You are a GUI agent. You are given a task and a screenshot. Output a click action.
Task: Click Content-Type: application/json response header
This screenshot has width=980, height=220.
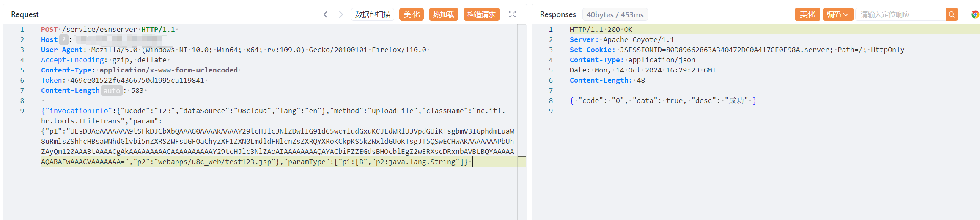click(x=632, y=60)
